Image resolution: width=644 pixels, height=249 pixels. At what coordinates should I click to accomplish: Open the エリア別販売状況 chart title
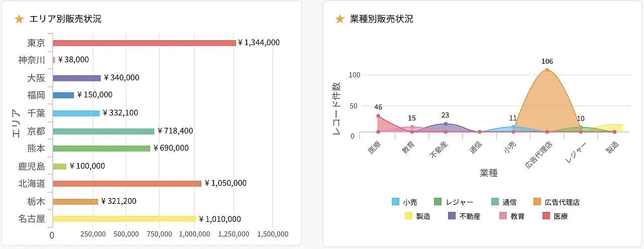point(65,19)
